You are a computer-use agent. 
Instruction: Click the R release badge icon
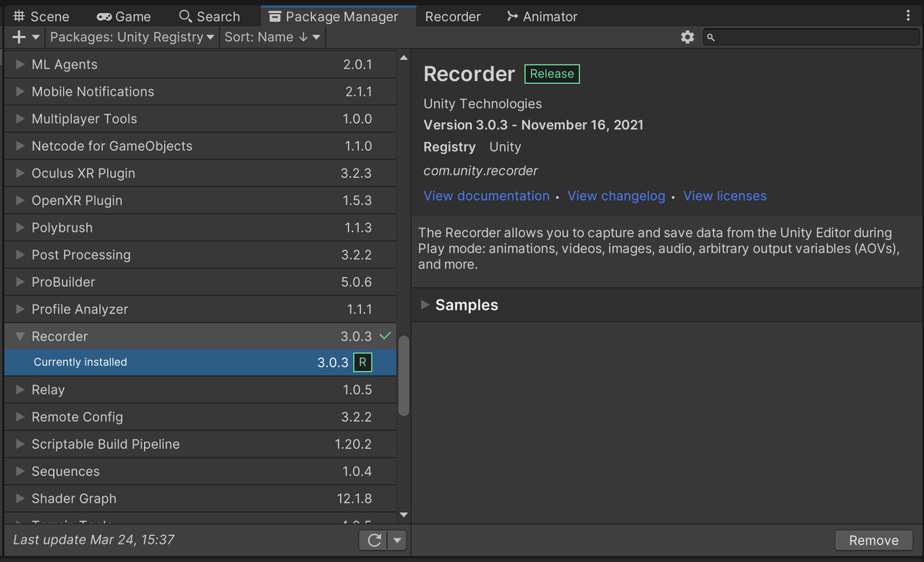(x=362, y=363)
